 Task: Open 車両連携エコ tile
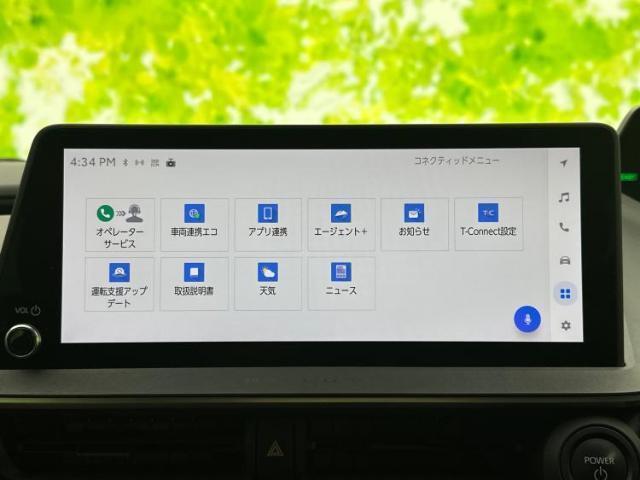click(194, 225)
